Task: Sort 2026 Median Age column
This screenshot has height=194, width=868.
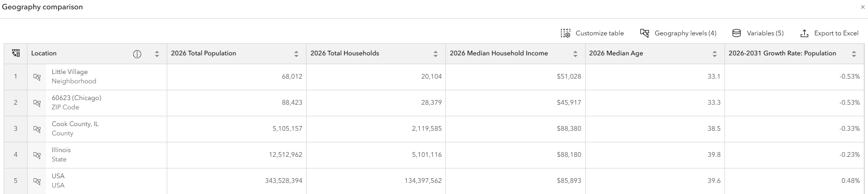Action: (715, 54)
